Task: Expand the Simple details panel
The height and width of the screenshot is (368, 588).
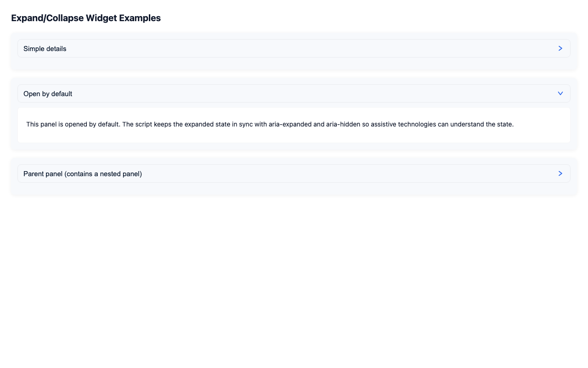Action: [x=294, y=48]
